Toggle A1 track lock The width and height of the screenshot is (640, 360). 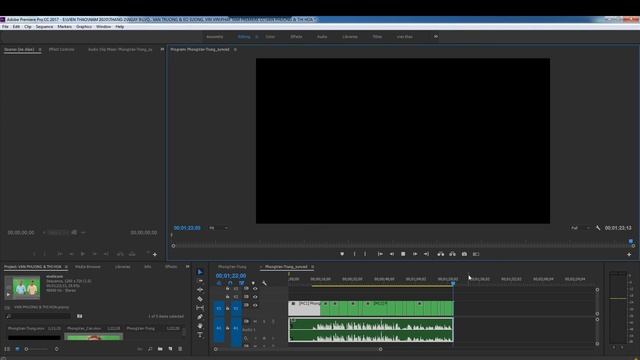pos(228,328)
